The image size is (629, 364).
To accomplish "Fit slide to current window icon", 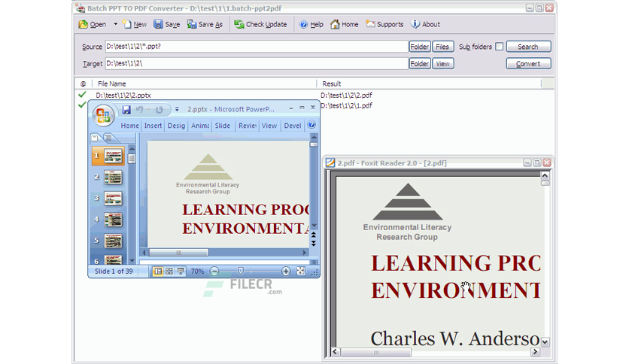I will 301,271.
